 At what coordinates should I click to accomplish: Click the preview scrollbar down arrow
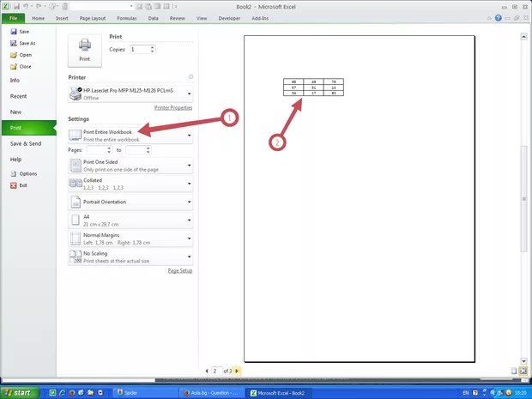coord(524,361)
